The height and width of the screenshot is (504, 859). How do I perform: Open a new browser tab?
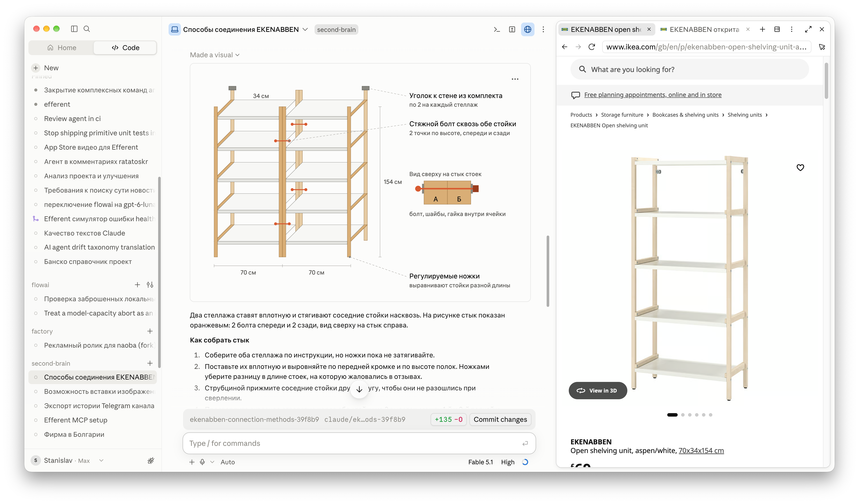pyautogui.click(x=762, y=29)
